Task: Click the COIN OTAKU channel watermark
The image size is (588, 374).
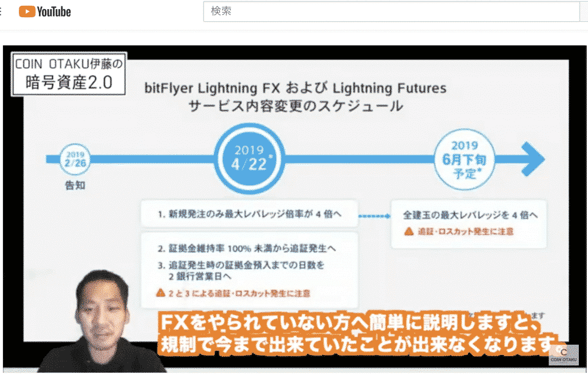Action: click(x=564, y=355)
